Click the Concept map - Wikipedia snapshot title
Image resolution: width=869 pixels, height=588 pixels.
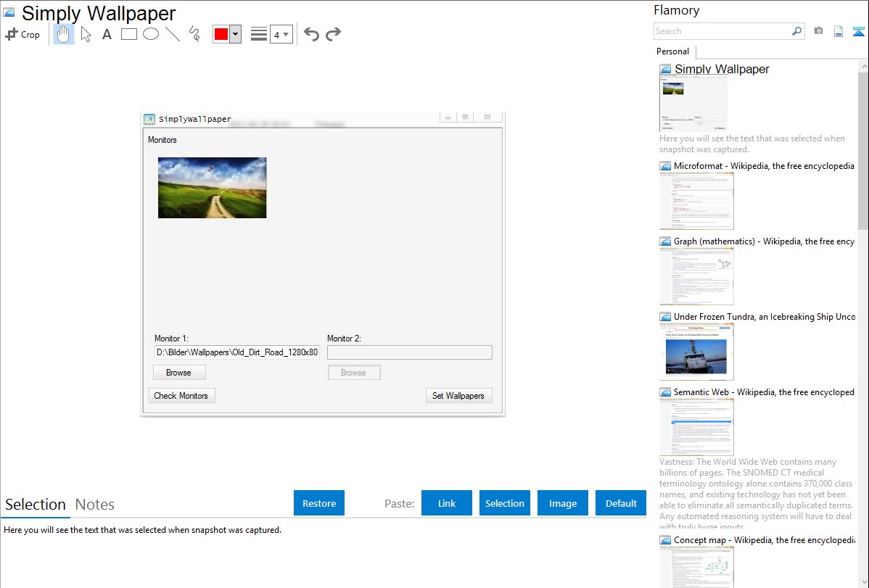(765, 540)
